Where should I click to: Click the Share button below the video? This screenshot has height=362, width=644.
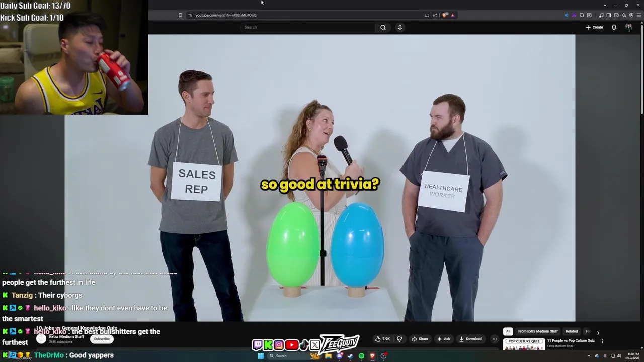420,339
